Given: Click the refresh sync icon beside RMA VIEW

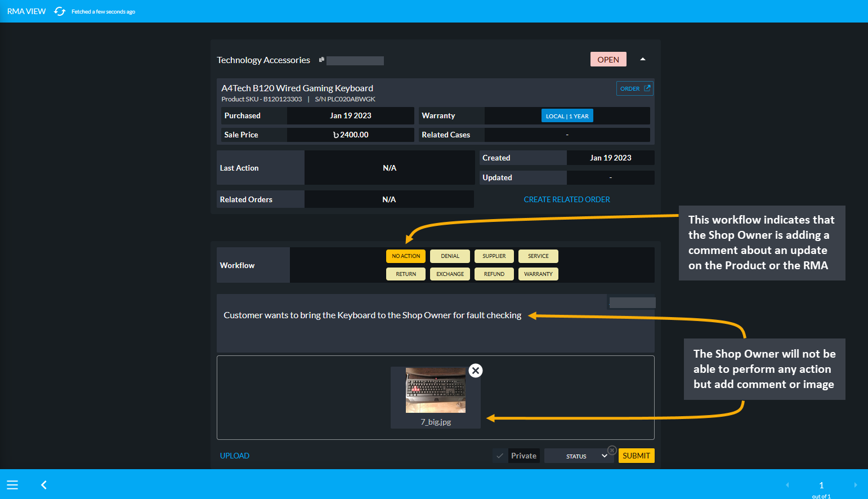Looking at the screenshot, I should pyautogui.click(x=60, y=11).
